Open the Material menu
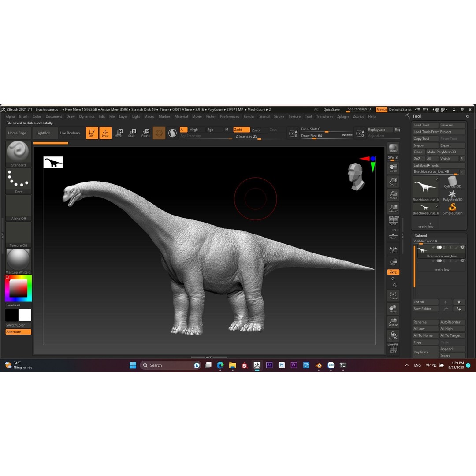Image resolution: width=476 pixels, height=476 pixels. pos(181,116)
